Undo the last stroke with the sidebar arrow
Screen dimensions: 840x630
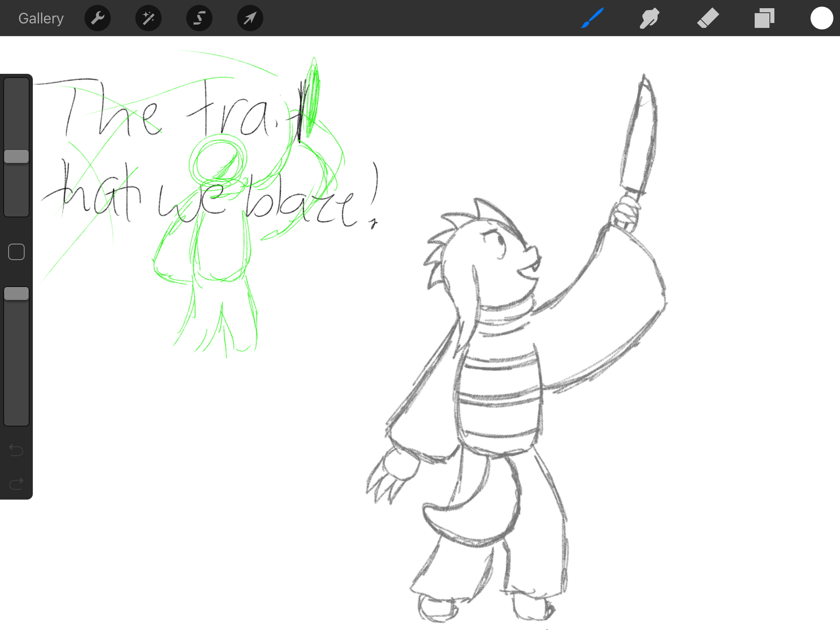[x=16, y=450]
